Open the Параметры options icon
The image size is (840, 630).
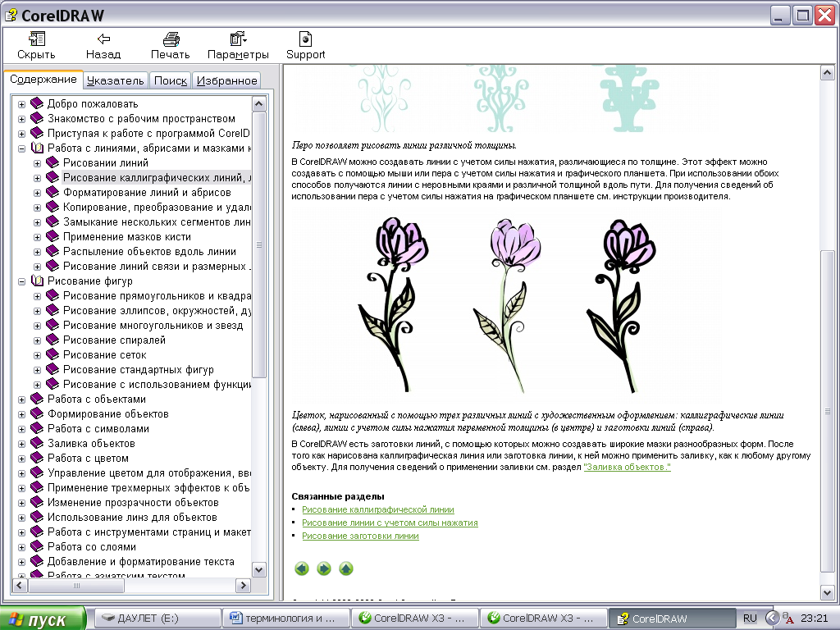point(238,39)
